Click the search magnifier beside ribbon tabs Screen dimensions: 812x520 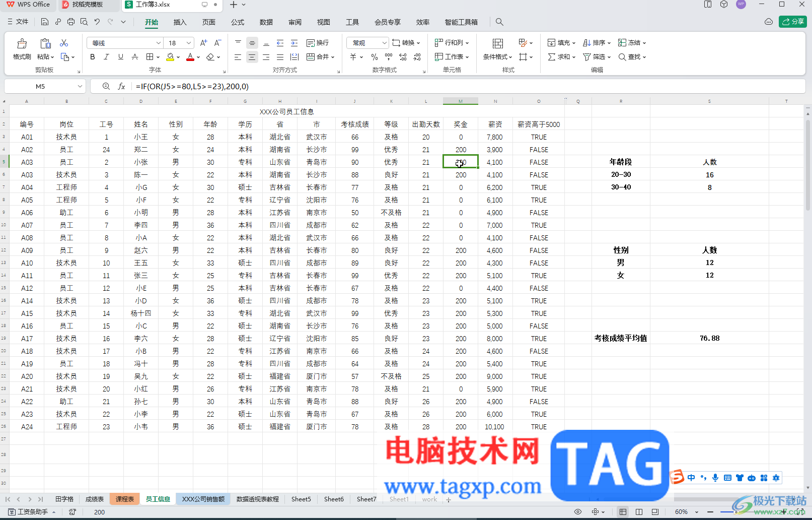point(499,22)
